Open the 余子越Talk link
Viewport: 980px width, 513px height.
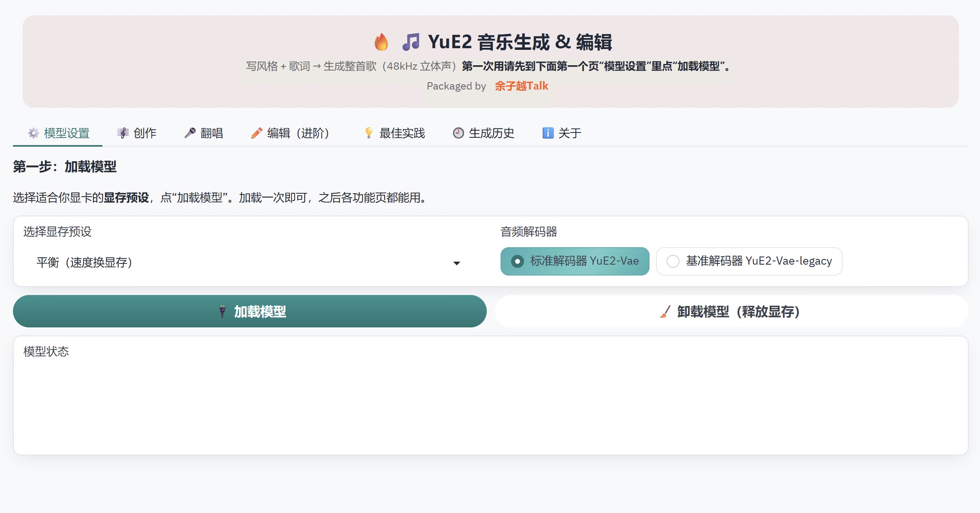522,86
